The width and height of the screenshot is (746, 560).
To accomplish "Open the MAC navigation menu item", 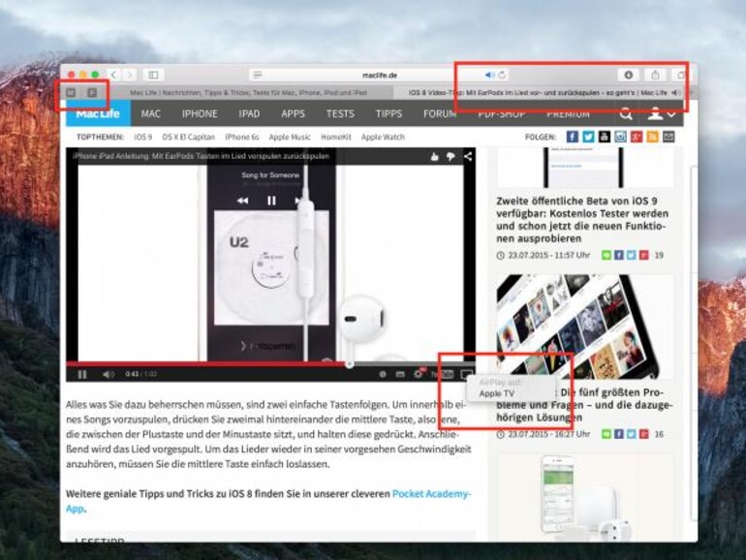I will [x=150, y=113].
